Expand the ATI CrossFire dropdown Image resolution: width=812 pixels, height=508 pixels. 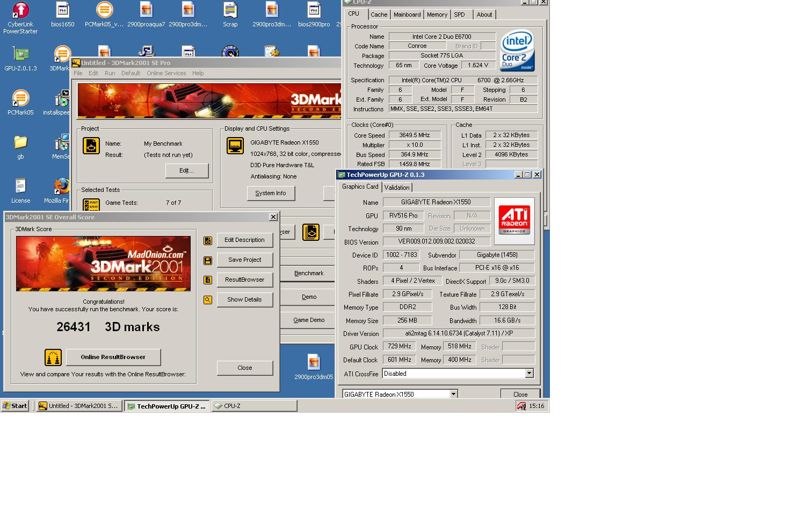coord(529,374)
